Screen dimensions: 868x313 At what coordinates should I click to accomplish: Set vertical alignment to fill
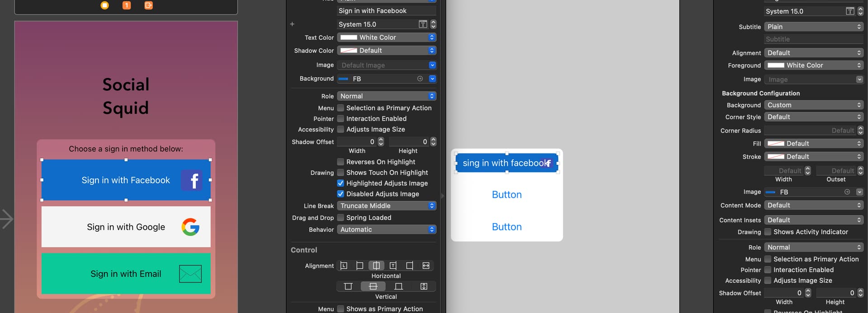(424, 286)
